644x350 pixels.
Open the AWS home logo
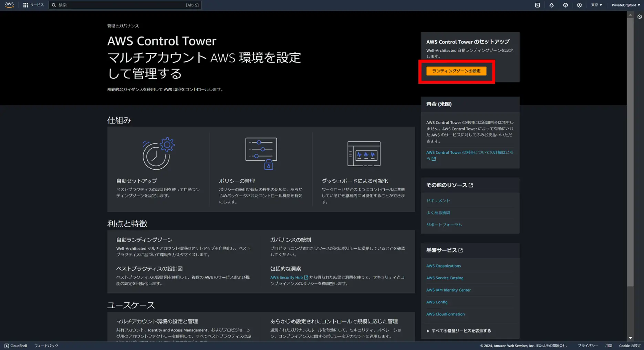9,5
